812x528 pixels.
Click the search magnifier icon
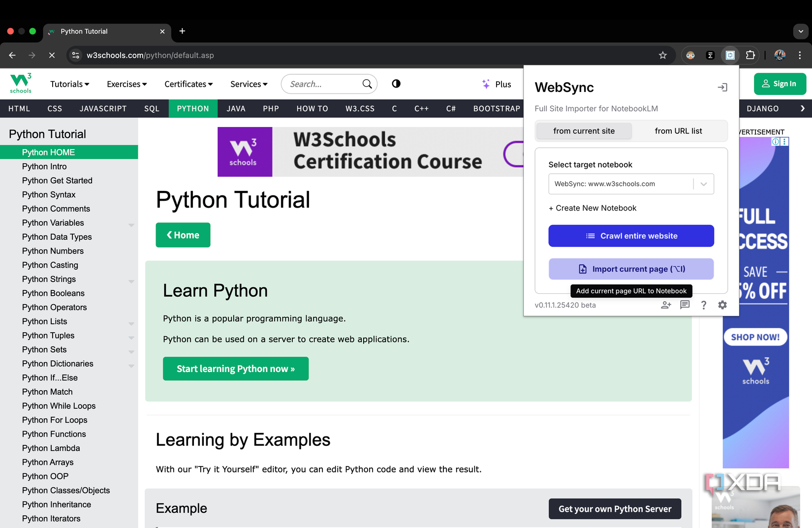click(367, 84)
